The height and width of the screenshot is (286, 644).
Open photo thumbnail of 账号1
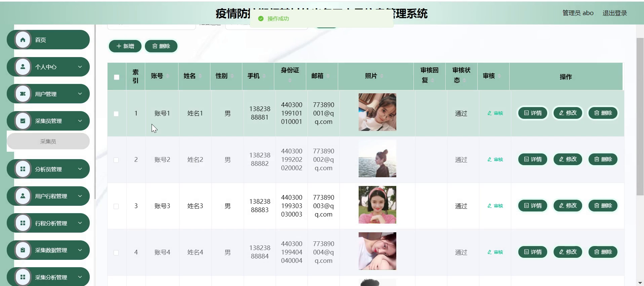[377, 112]
